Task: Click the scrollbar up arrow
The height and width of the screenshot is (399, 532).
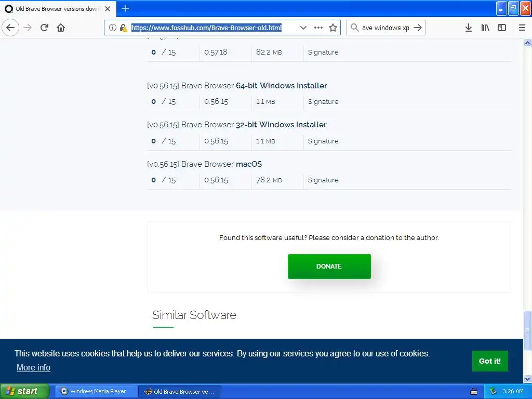Action: (527, 43)
